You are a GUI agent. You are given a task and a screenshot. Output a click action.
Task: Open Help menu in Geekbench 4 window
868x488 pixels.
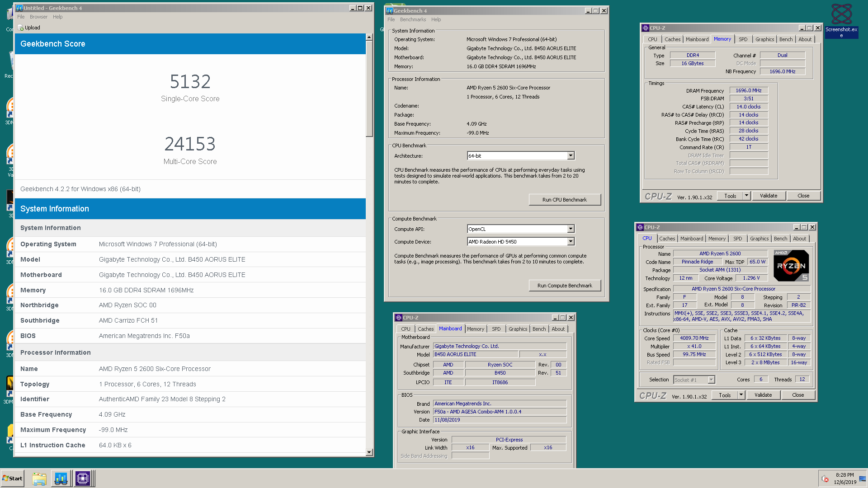tap(436, 19)
